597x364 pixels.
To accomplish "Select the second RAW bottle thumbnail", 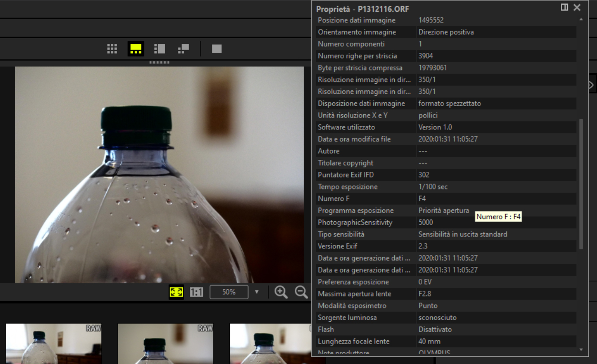I will [x=166, y=344].
